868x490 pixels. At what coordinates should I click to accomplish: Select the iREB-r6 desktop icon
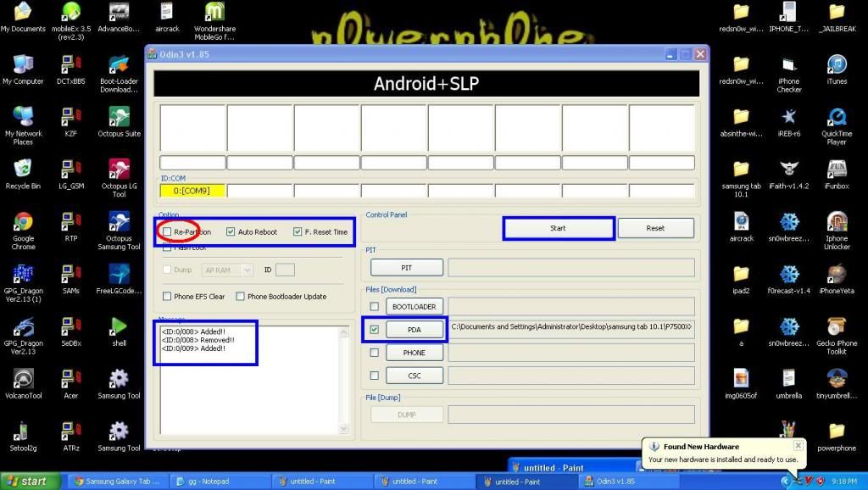click(x=789, y=122)
